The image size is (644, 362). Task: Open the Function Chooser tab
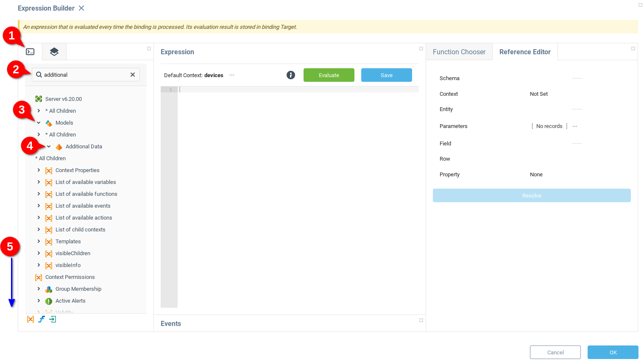click(x=459, y=52)
